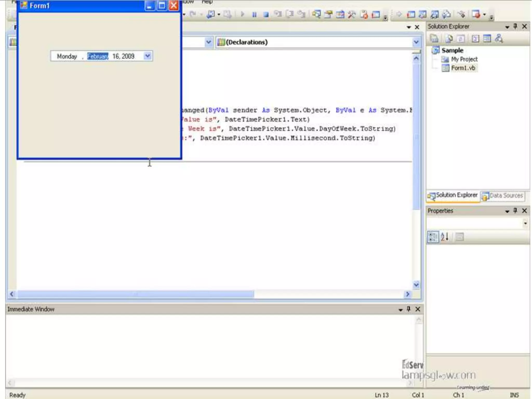Click the Hex display wand icon

coord(462,14)
